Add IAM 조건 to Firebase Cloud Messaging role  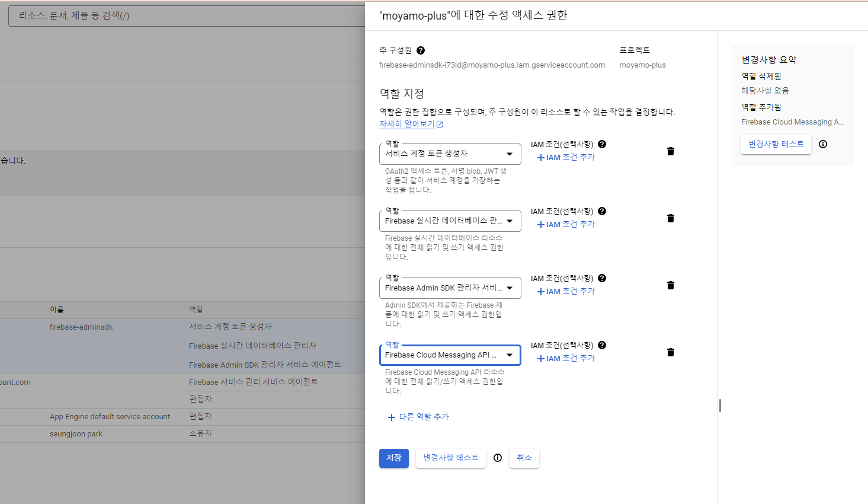coord(566,359)
